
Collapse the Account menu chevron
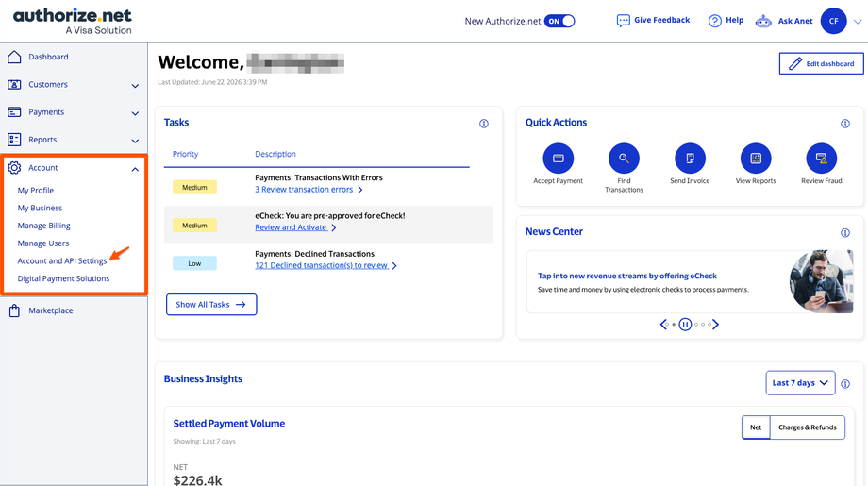pyautogui.click(x=135, y=169)
